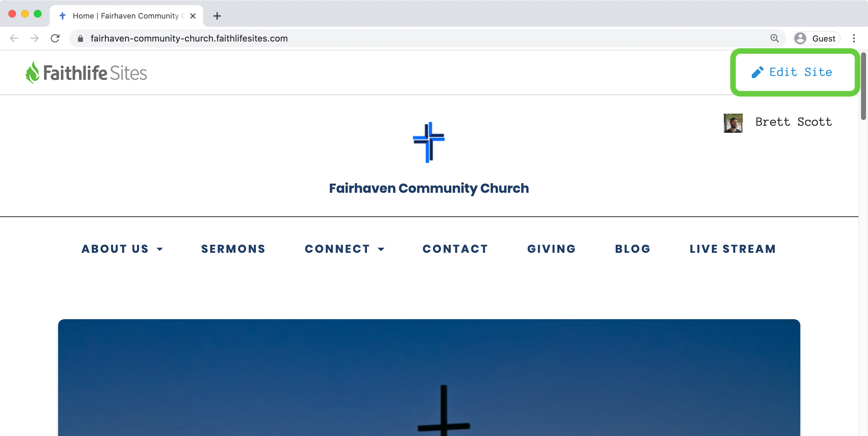
Task: Open Fairhaven Community Church title link
Action: tap(429, 188)
